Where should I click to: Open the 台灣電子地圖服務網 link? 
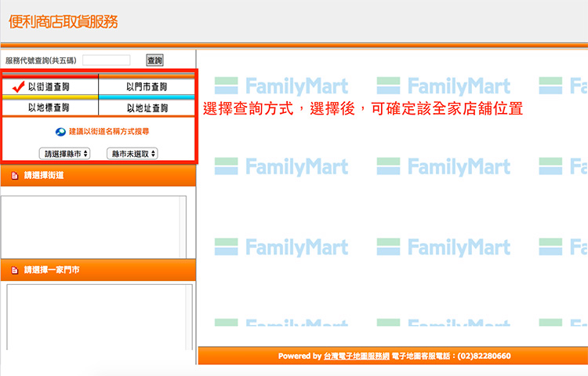[357, 356]
